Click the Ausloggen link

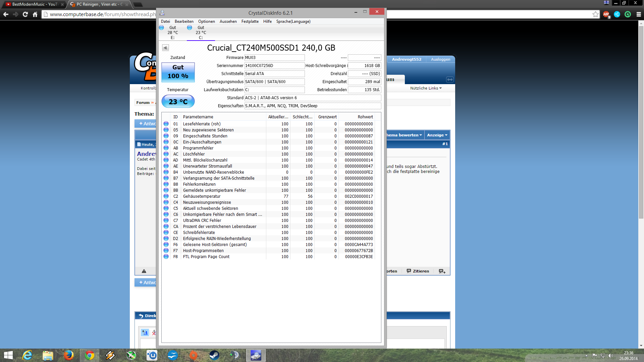tap(440, 59)
